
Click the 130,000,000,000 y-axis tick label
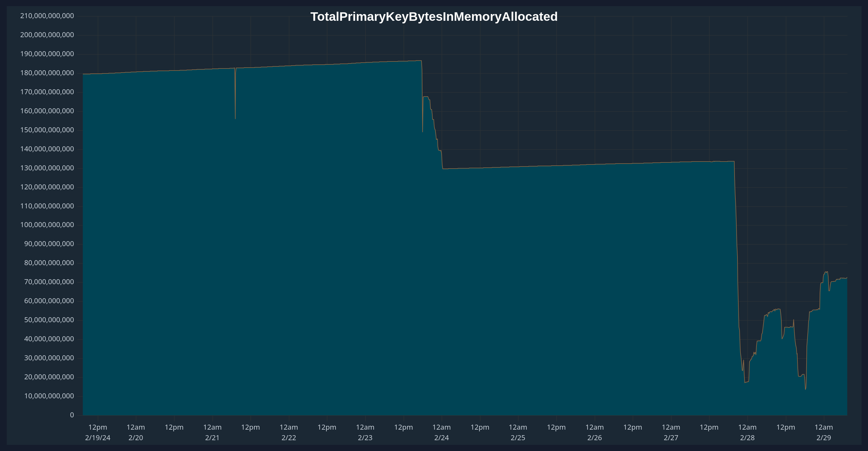pos(47,168)
